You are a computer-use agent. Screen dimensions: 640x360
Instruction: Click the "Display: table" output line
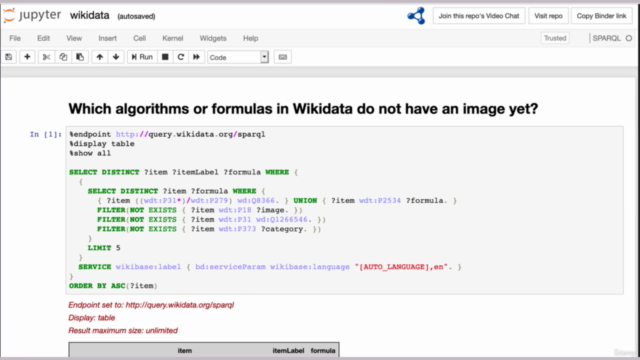point(91,318)
